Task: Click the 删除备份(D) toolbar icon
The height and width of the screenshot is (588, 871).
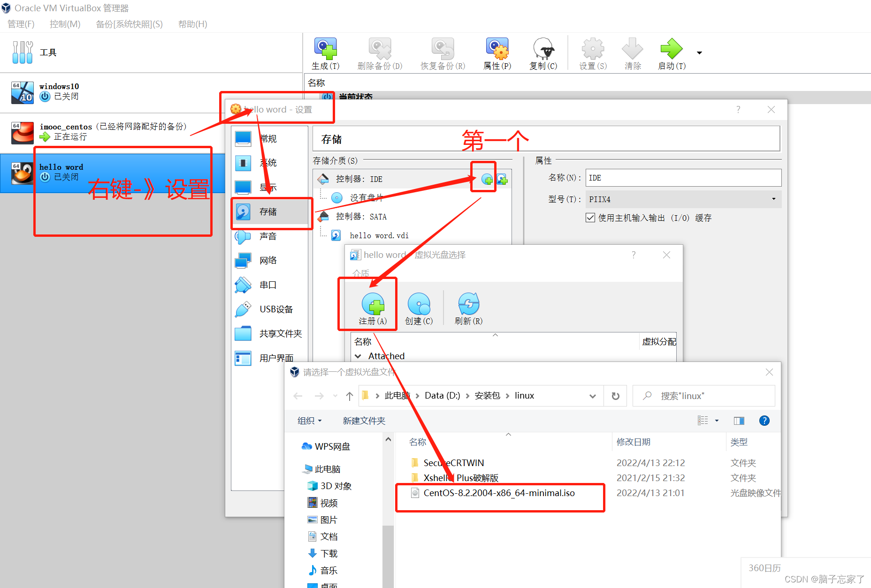Action: [x=380, y=49]
